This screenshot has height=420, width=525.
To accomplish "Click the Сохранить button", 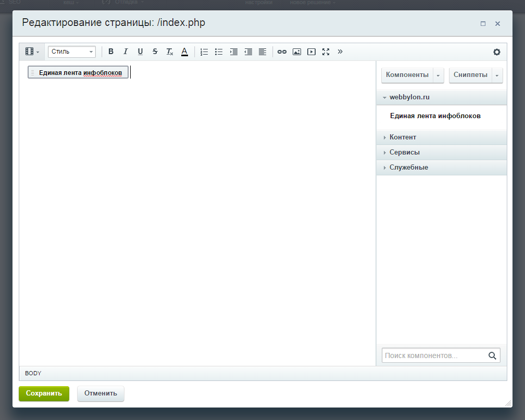I will (44, 393).
